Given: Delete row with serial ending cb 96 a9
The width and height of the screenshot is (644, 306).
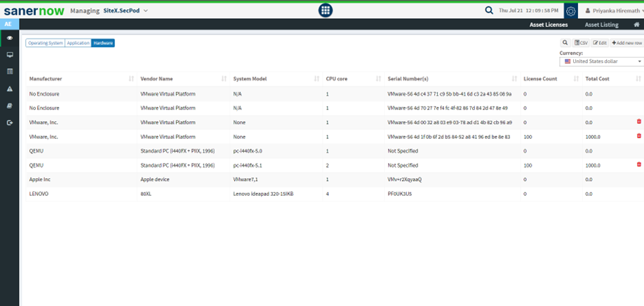Looking at the screenshot, I should coord(638,121).
